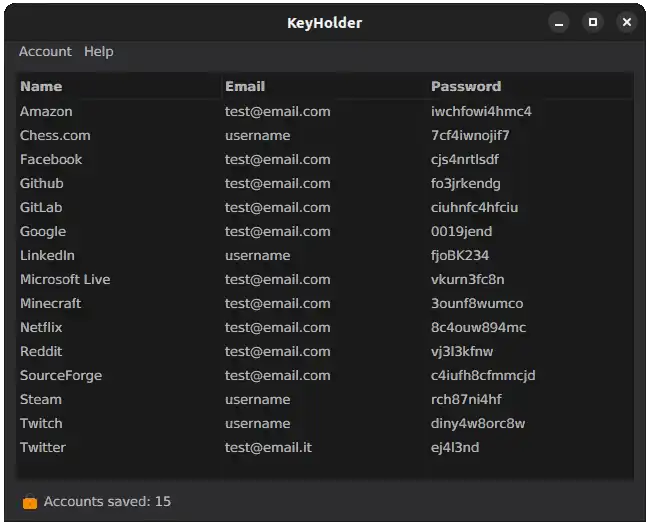
Task: Click the username cell in the Twitch row
Action: [258, 424]
